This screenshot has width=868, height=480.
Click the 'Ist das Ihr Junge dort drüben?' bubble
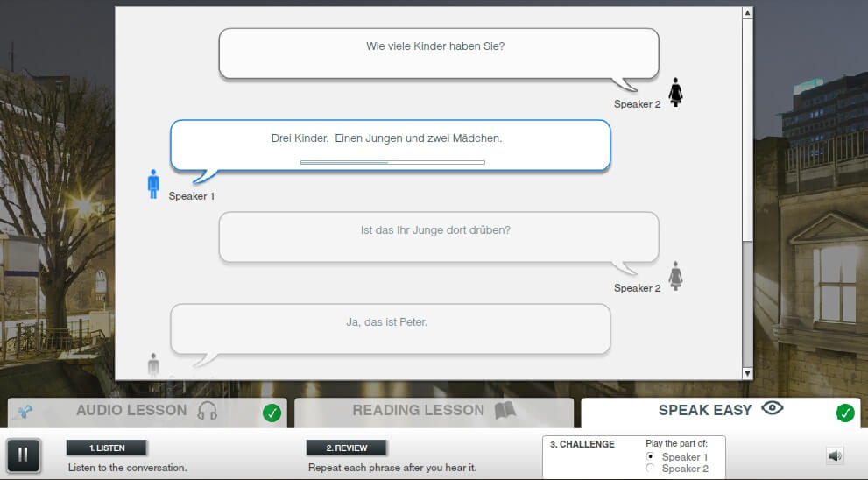[x=439, y=237]
